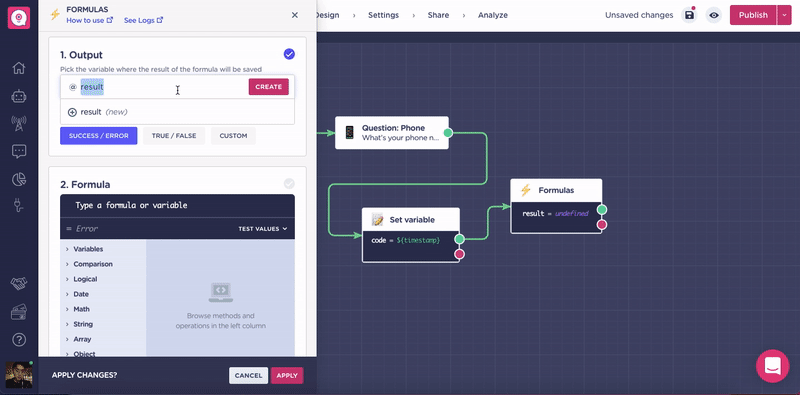Open the help question mark icon

pos(19,340)
